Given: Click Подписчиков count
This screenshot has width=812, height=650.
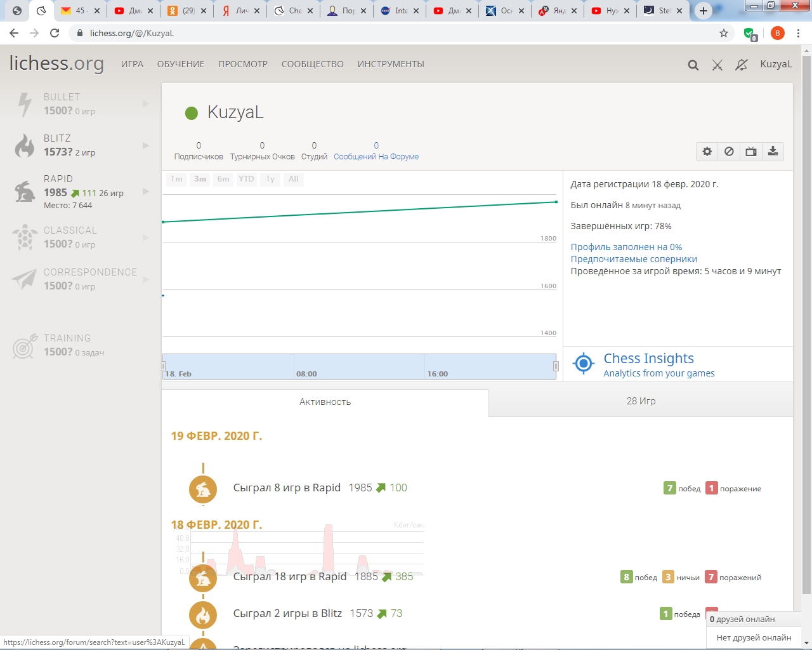Looking at the screenshot, I should click(x=199, y=151).
